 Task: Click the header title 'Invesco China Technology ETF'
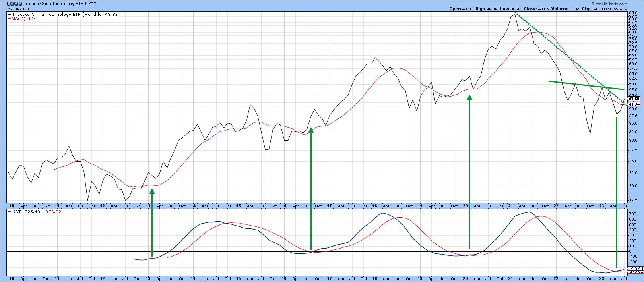click(x=54, y=3)
